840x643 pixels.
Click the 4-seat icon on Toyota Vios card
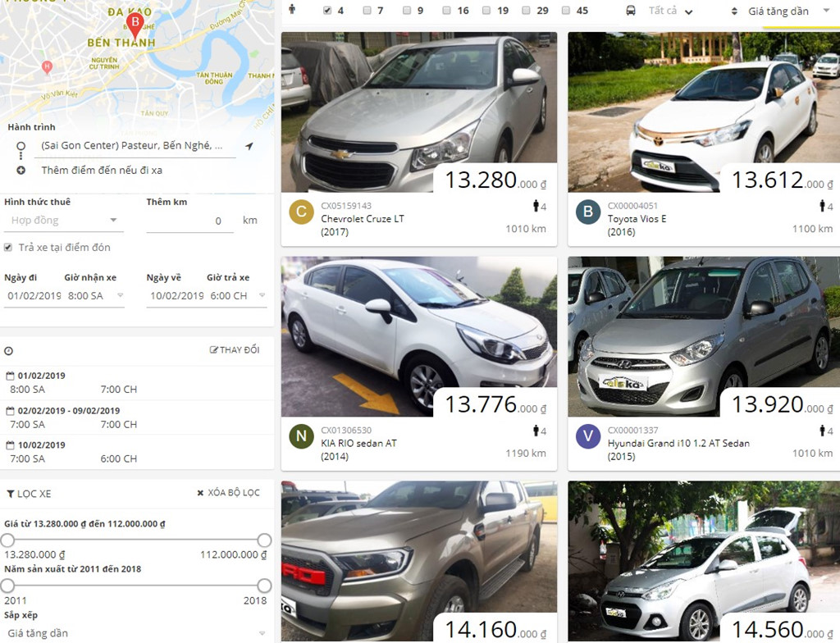pos(822,207)
